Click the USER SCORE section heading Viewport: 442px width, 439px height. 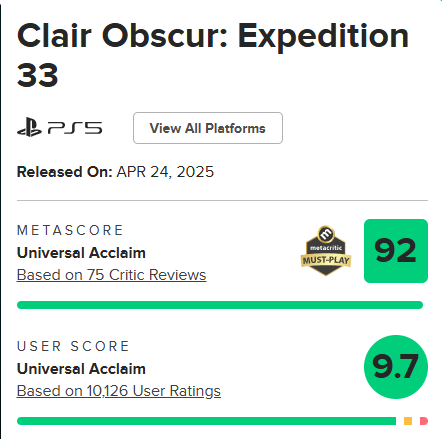coord(73,346)
